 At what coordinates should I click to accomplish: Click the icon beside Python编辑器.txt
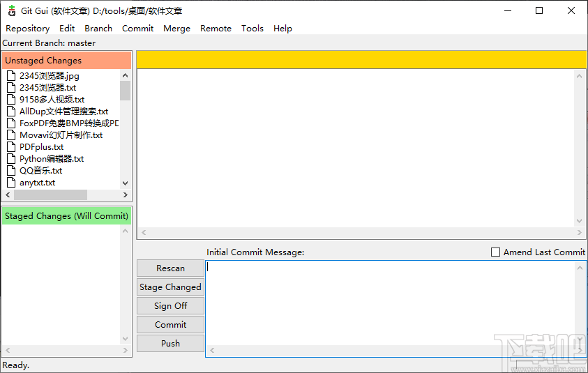point(11,159)
